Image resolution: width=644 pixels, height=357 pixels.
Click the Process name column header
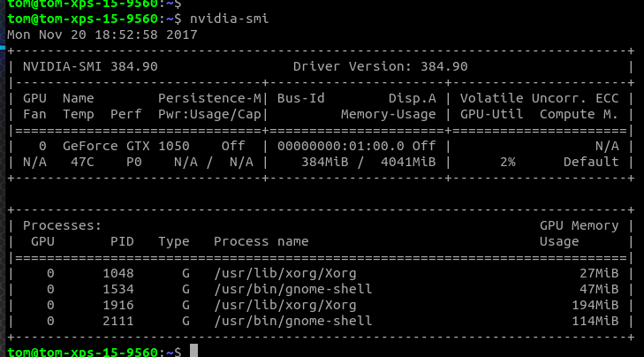pos(261,241)
